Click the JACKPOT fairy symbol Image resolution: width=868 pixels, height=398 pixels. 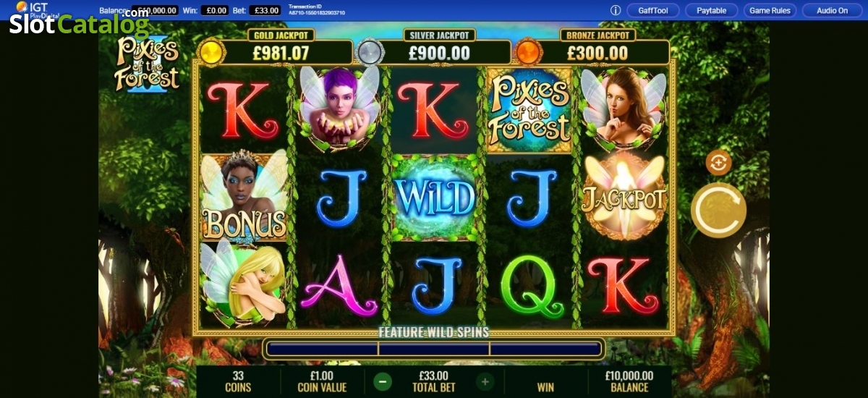(x=624, y=198)
